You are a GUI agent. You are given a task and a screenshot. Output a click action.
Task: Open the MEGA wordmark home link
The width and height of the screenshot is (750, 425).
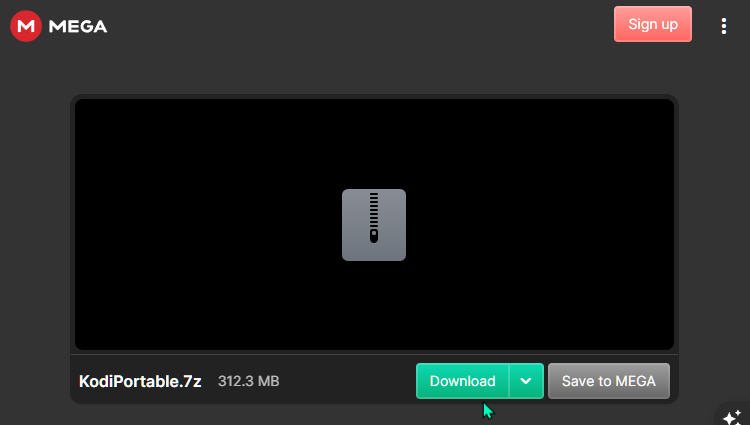point(78,26)
